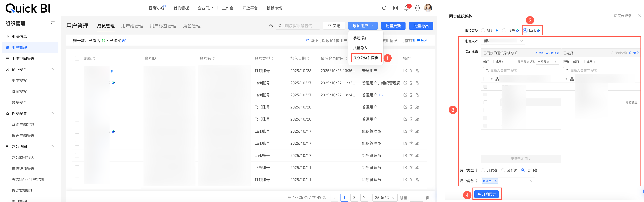Click edit icon for first user row
Viewport: 644px width, 202px height.
[x=405, y=71]
